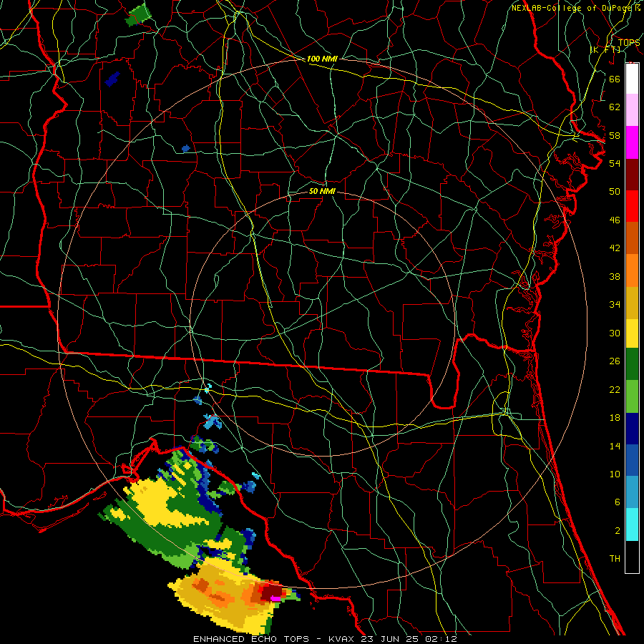Click the gold legend swatch
The height and width of the screenshot is (644, 644).
tap(632, 303)
